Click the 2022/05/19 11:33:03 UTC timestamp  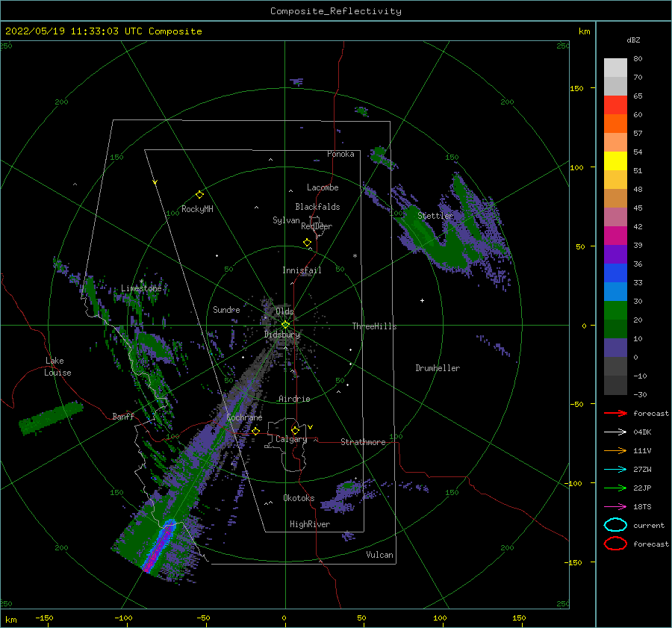(x=104, y=31)
